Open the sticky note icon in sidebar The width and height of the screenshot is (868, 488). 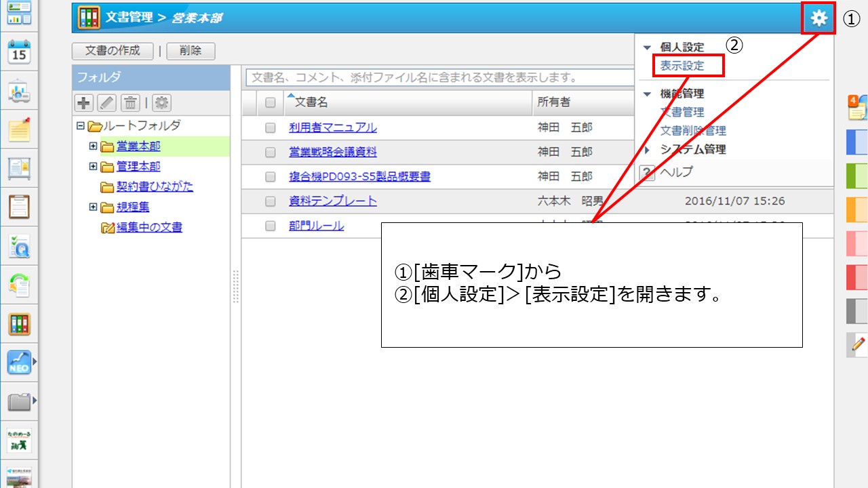(18, 129)
